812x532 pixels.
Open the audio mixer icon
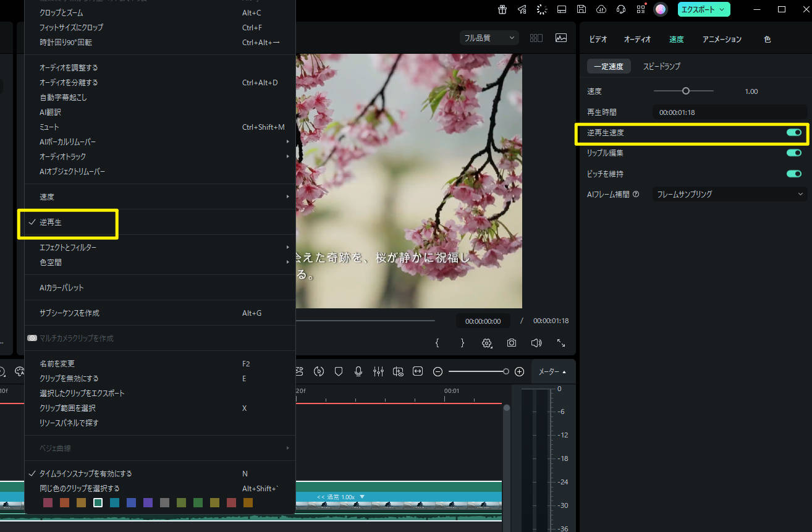pyautogui.click(x=378, y=371)
